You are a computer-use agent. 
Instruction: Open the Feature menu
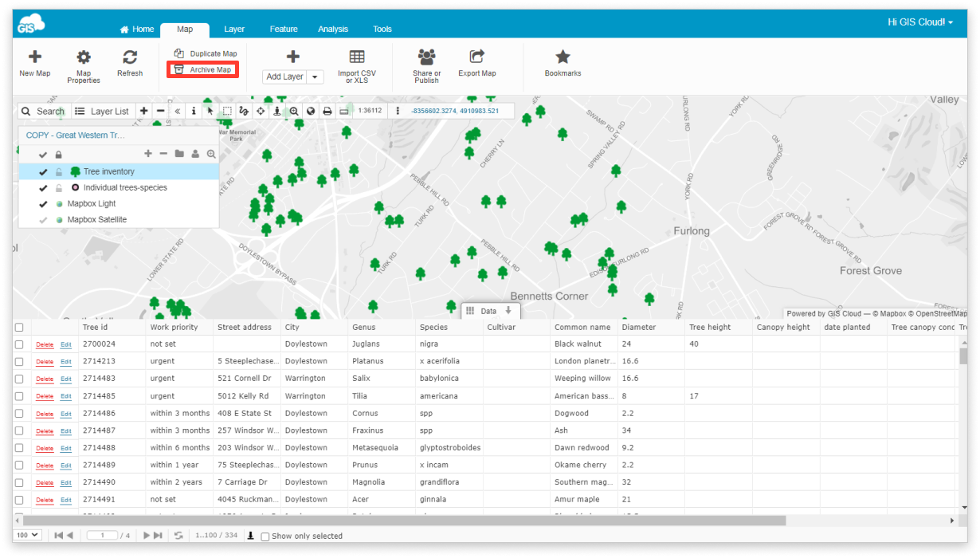(x=284, y=29)
